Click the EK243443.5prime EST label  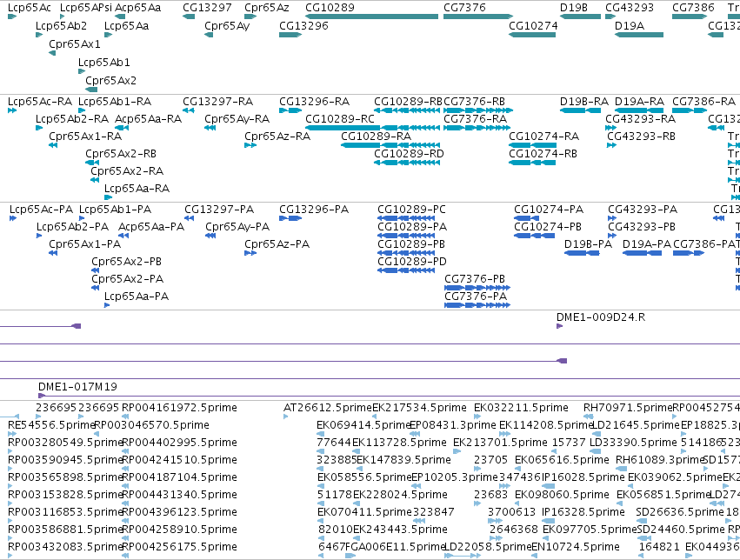pos(400,530)
